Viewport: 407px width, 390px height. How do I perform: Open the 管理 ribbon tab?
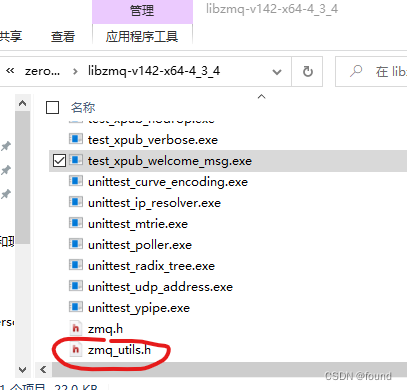tap(142, 11)
